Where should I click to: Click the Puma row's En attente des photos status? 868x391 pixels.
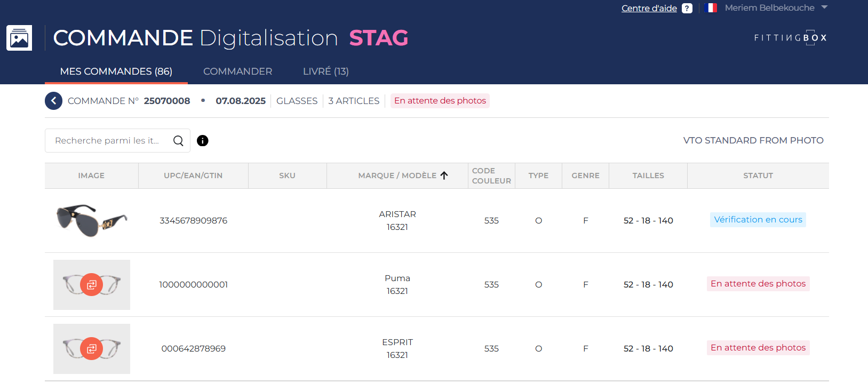(x=758, y=284)
